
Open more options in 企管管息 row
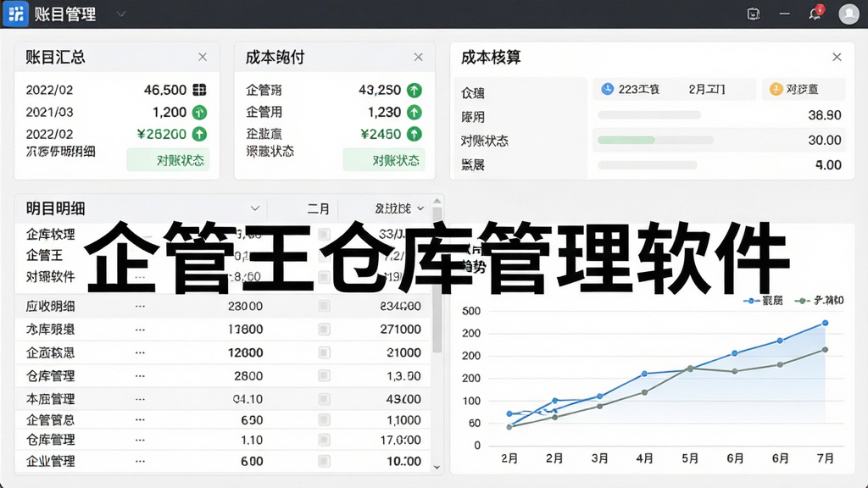[x=140, y=420]
